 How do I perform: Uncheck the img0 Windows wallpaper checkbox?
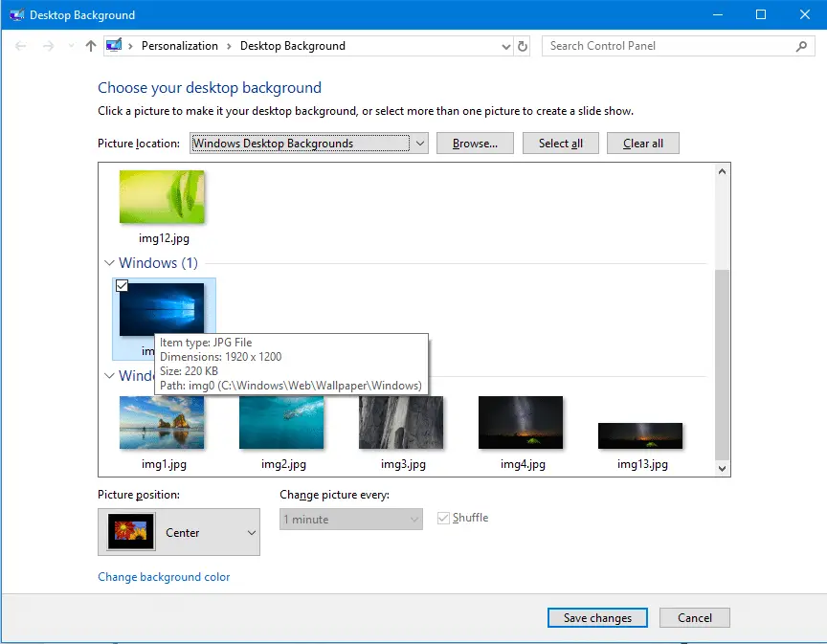[x=122, y=285]
